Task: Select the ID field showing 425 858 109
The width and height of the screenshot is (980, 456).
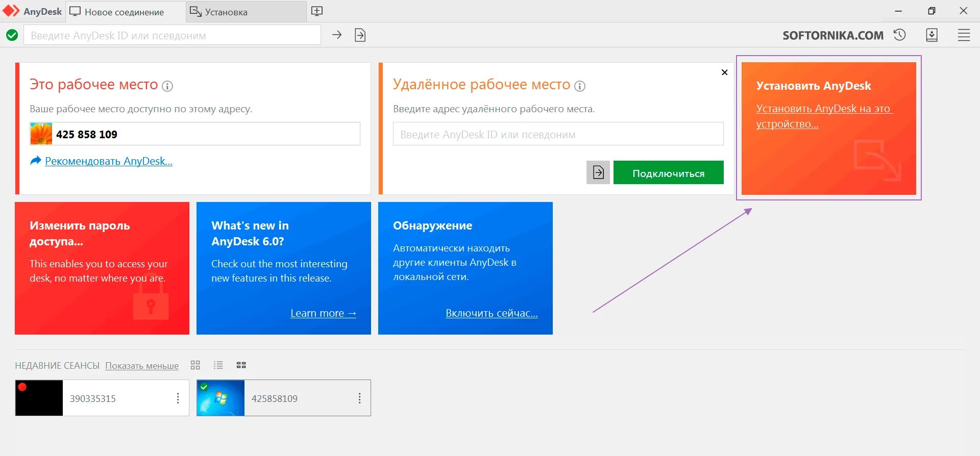Action: coord(195,134)
